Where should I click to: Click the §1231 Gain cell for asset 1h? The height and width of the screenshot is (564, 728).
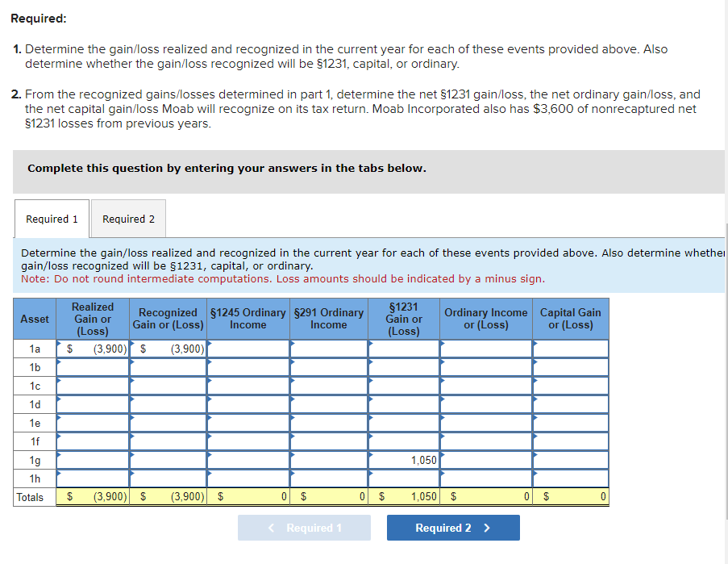pyautogui.click(x=403, y=478)
